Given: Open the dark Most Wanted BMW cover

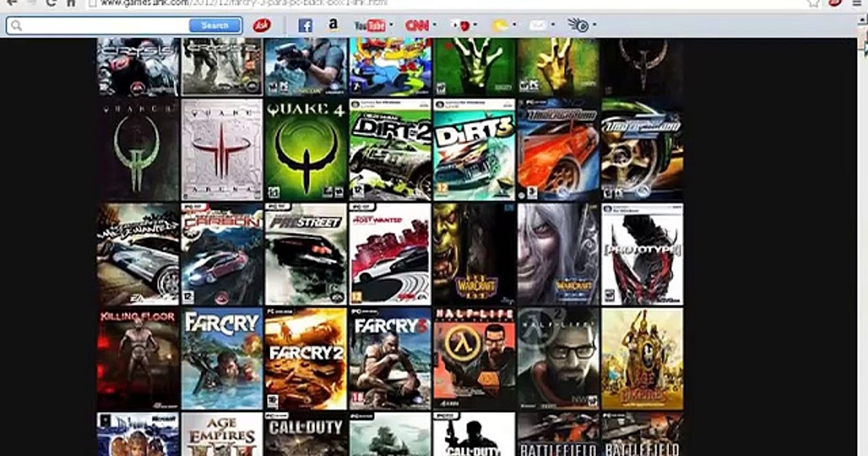Looking at the screenshot, I should (138, 254).
